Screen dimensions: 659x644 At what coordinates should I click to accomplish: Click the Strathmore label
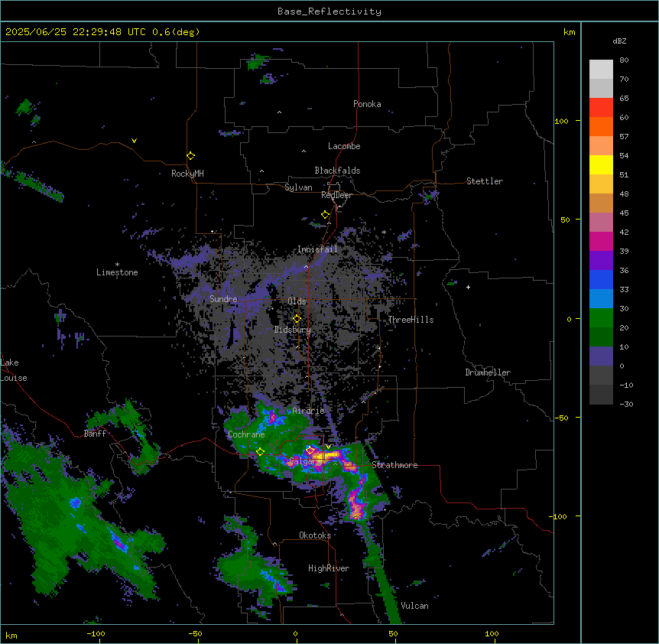coord(394,465)
